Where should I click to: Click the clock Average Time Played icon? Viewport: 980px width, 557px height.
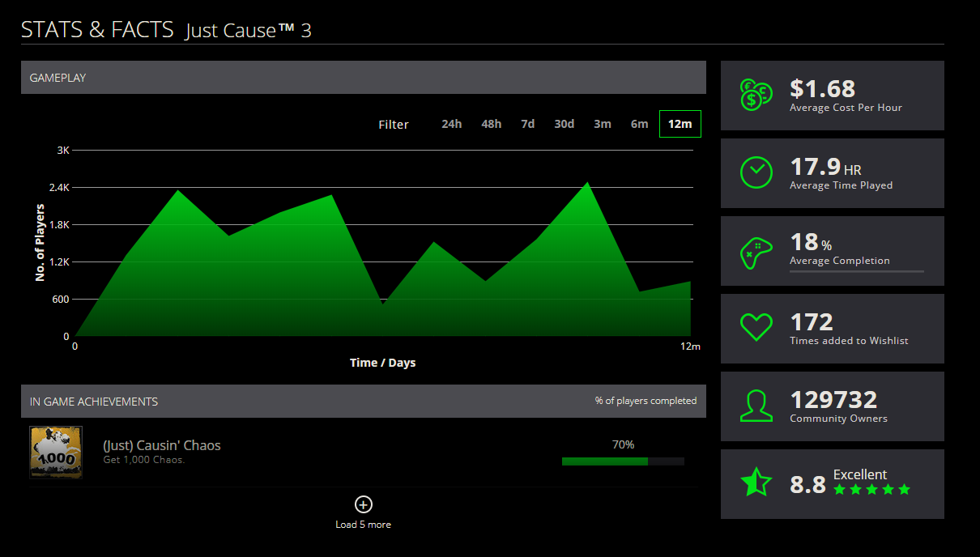point(756,172)
